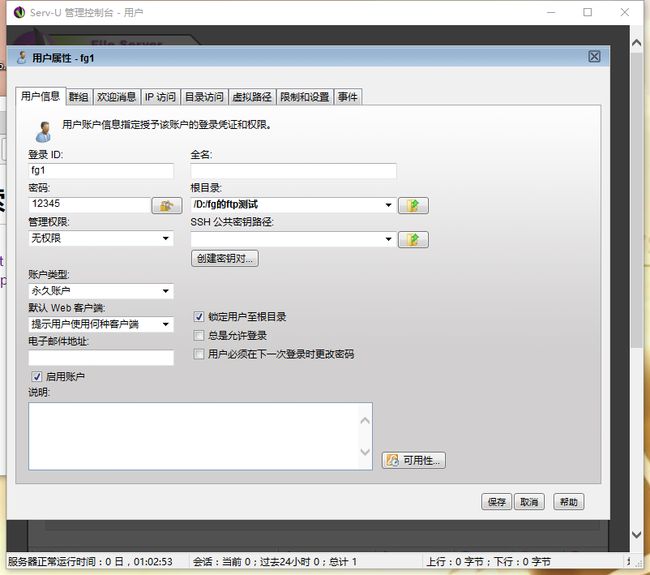Click the 会话 status bar entry
650x575 pixels.
(x=274, y=562)
